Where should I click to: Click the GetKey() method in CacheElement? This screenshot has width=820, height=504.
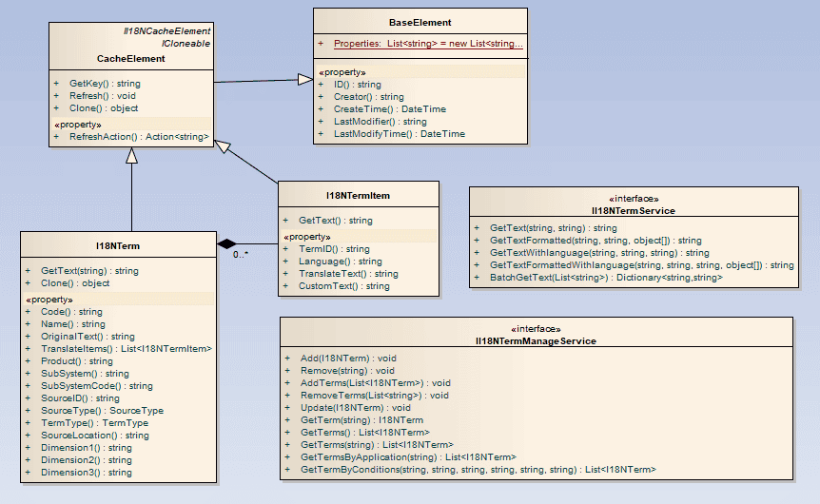click(x=105, y=84)
